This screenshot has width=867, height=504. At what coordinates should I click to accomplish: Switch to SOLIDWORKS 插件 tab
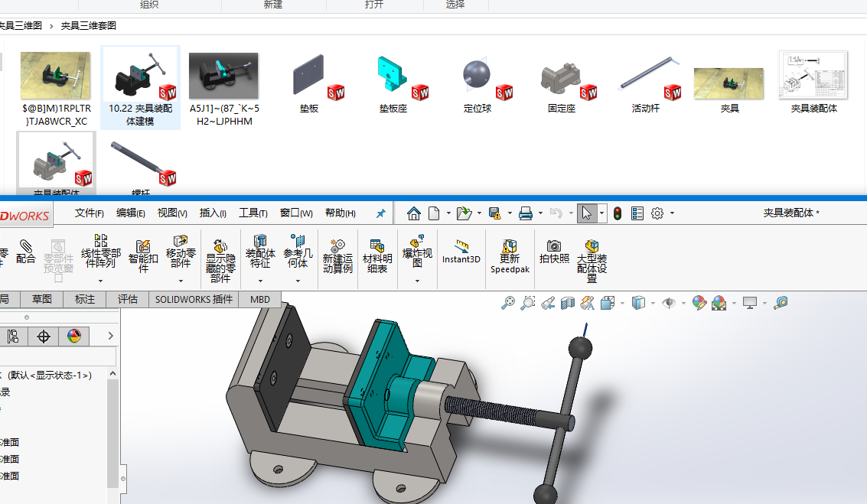194,299
